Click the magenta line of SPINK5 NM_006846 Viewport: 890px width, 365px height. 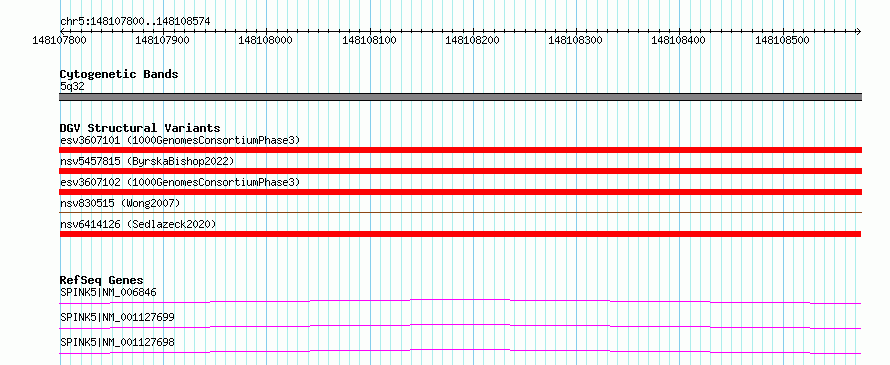pyautogui.click(x=460, y=300)
